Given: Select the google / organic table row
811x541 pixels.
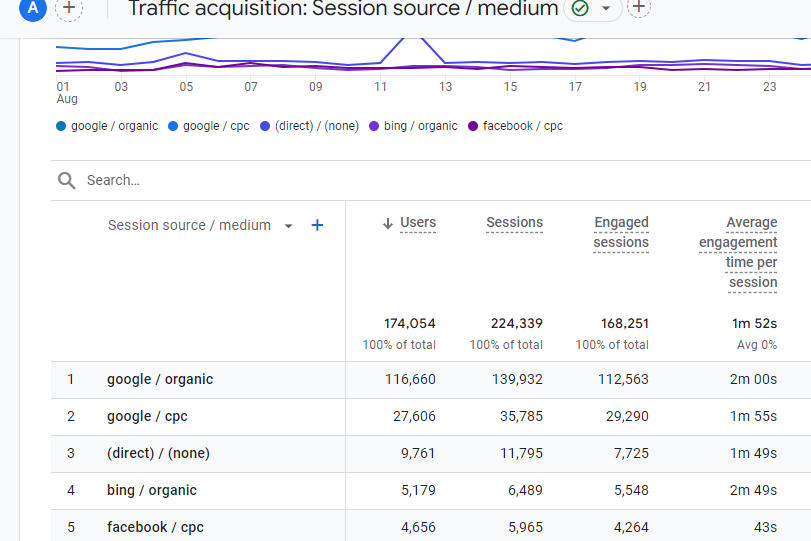Looking at the screenshot, I should (431, 380).
